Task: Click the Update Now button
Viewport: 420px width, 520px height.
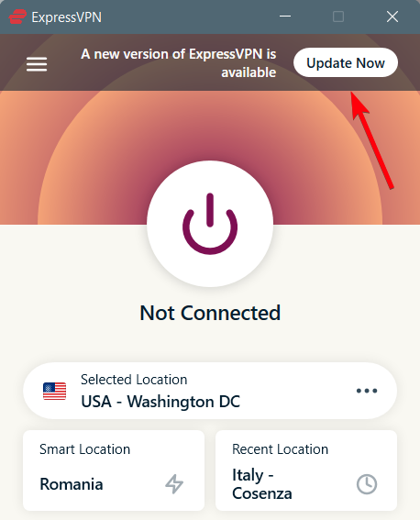Action: (346, 62)
